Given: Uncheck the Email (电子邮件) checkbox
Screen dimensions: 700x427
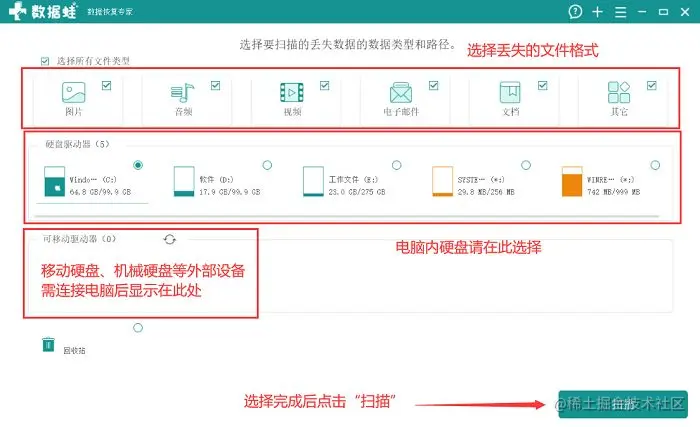Looking at the screenshot, I should click(433, 85).
